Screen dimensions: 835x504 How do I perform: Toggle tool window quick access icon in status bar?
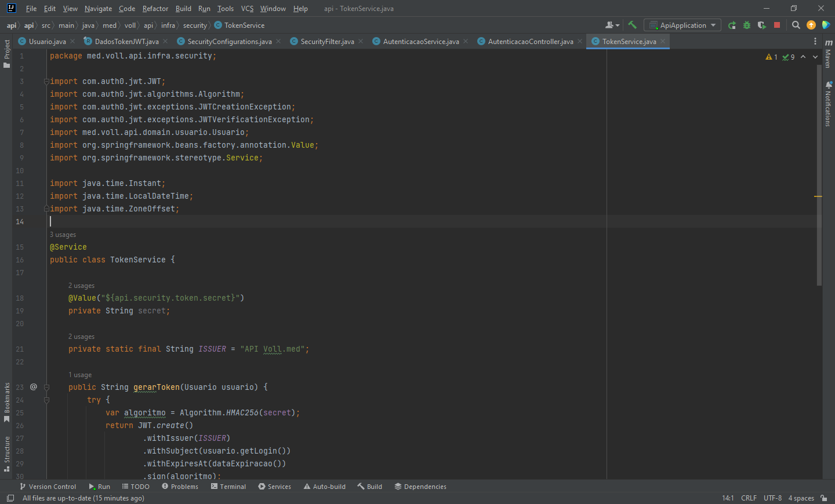10,498
